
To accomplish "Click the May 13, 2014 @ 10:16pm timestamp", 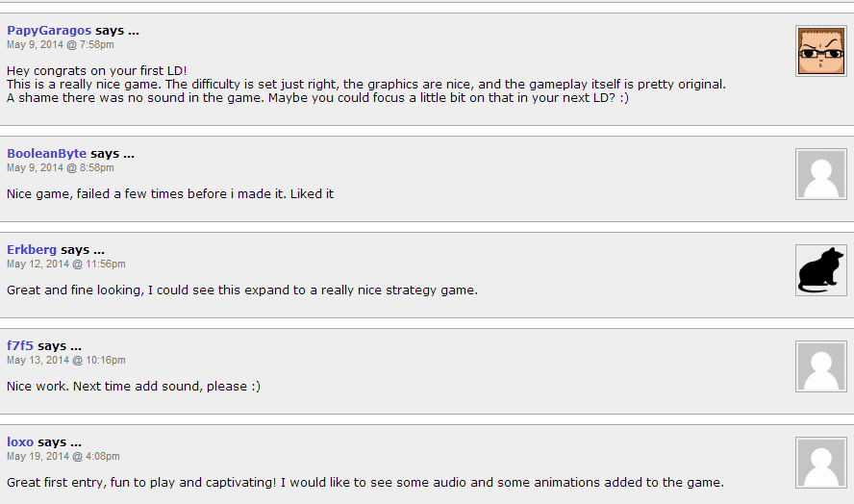I will 66,360.
